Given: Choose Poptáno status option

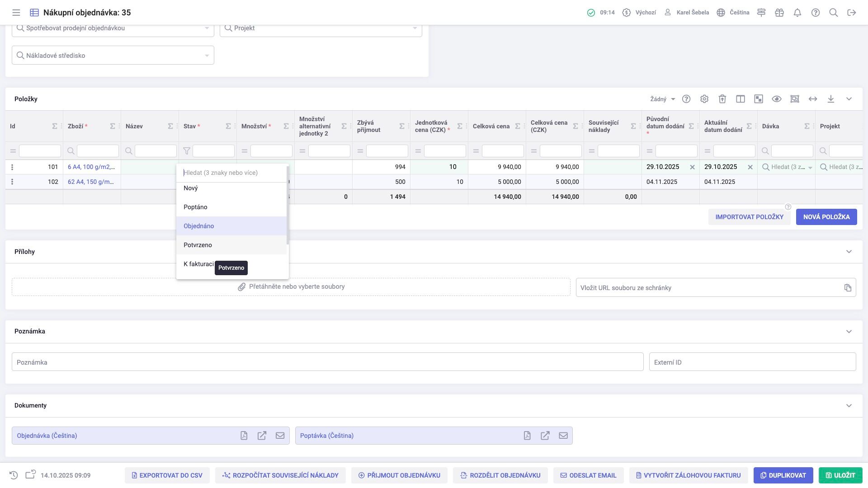Looking at the screenshot, I should [x=195, y=207].
